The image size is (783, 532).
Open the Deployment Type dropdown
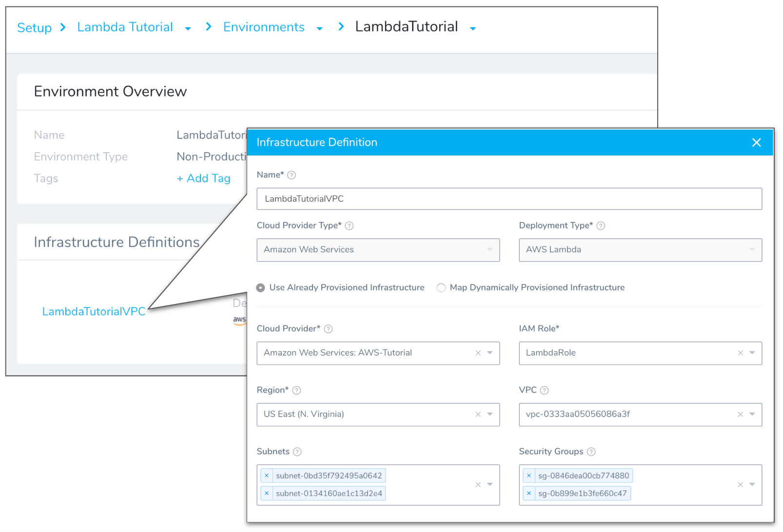pos(640,250)
